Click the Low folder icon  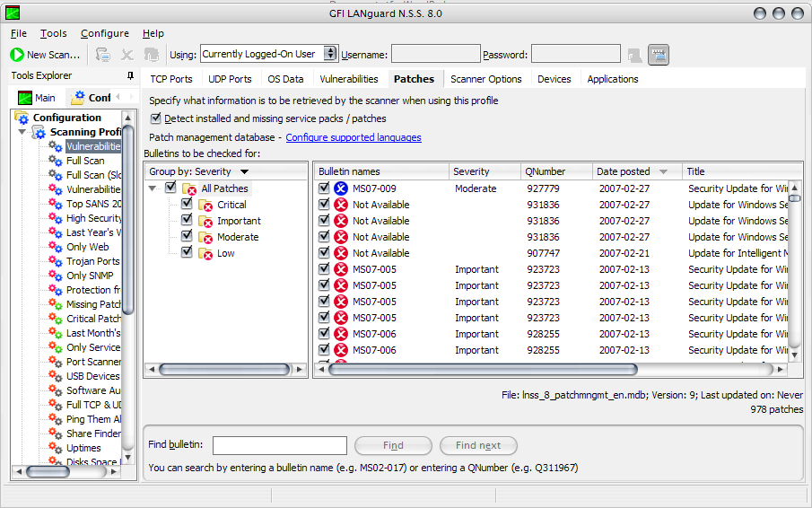205,254
